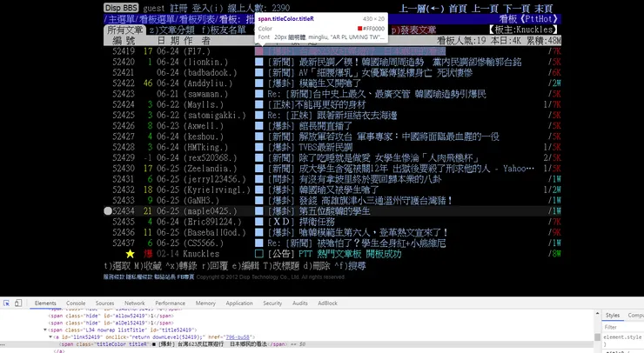Open the [公告] PTT 熱門文章板 開板成功 post
Image resolution: width=644 pixels, height=353 pixels.
334,254
